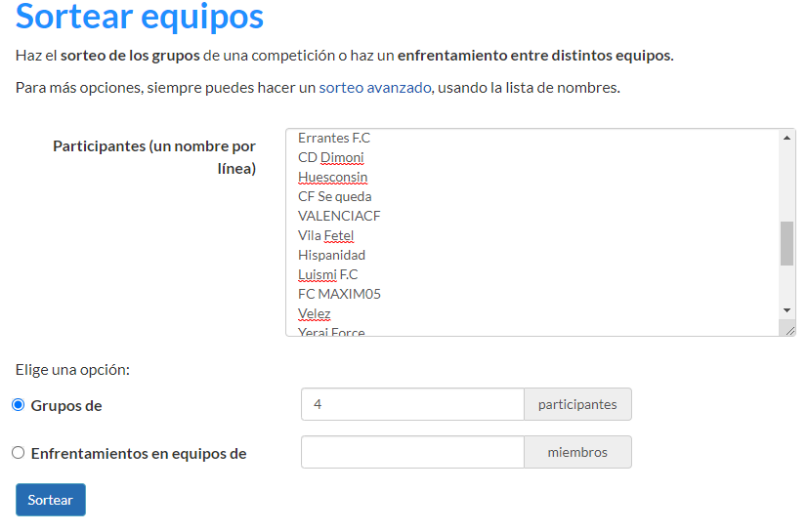Viewport: 808px width, 532px height.
Task: Click the empty team members input field
Action: 412,452
